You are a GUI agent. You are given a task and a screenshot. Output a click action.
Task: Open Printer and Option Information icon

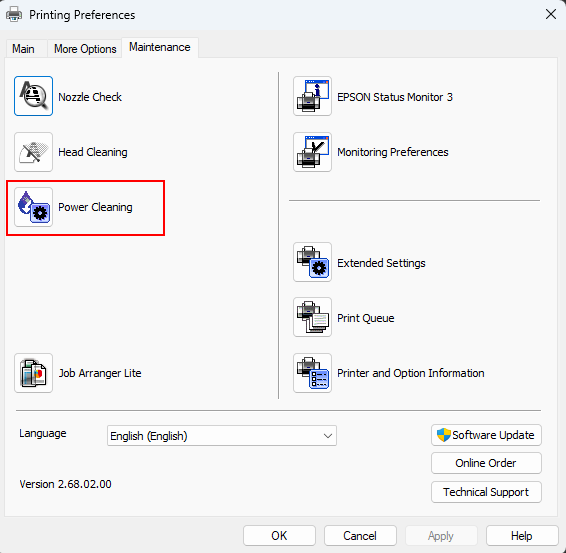click(313, 373)
